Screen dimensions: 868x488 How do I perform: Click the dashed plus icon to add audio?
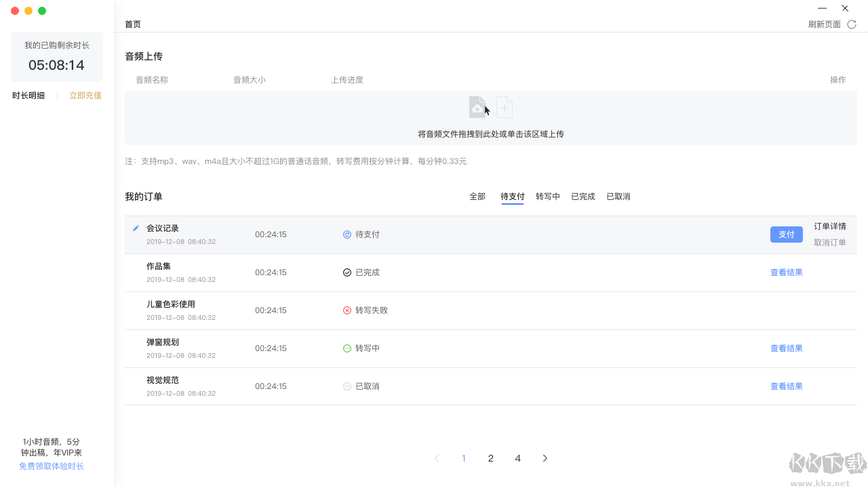[x=505, y=106]
